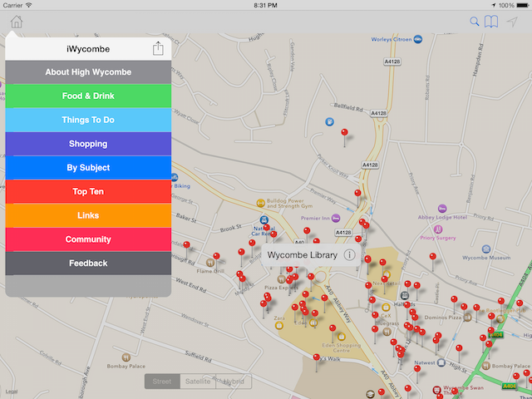Tap the share icon beside iWycombe
The image size is (532, 399).
158,48
